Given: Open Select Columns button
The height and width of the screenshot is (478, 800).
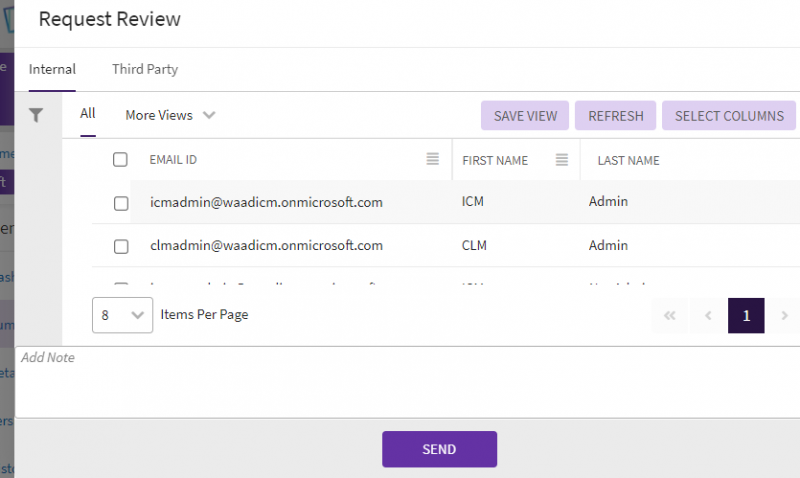Looking at the screenshot, I should [x=729, y=116].
